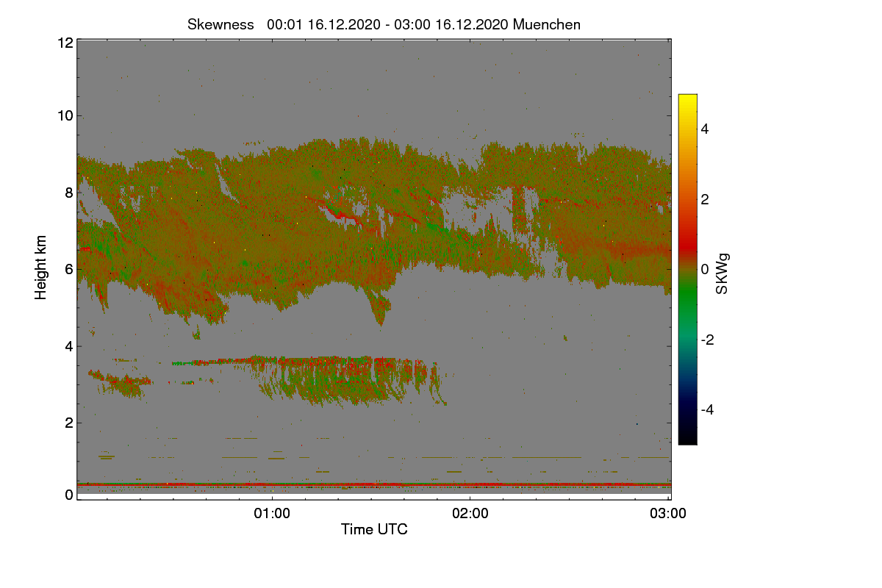882x588 pixels.
Task: Click the height tick label 2
Action: (x=69, y=423)
